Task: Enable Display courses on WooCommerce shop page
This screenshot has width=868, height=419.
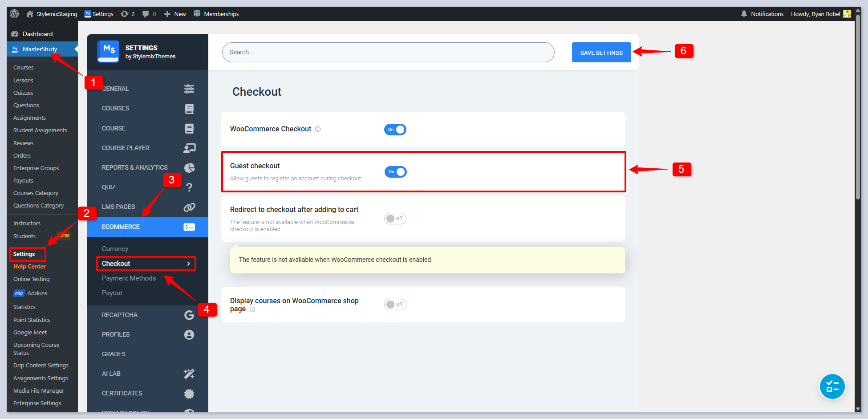Action: point(395,305)
